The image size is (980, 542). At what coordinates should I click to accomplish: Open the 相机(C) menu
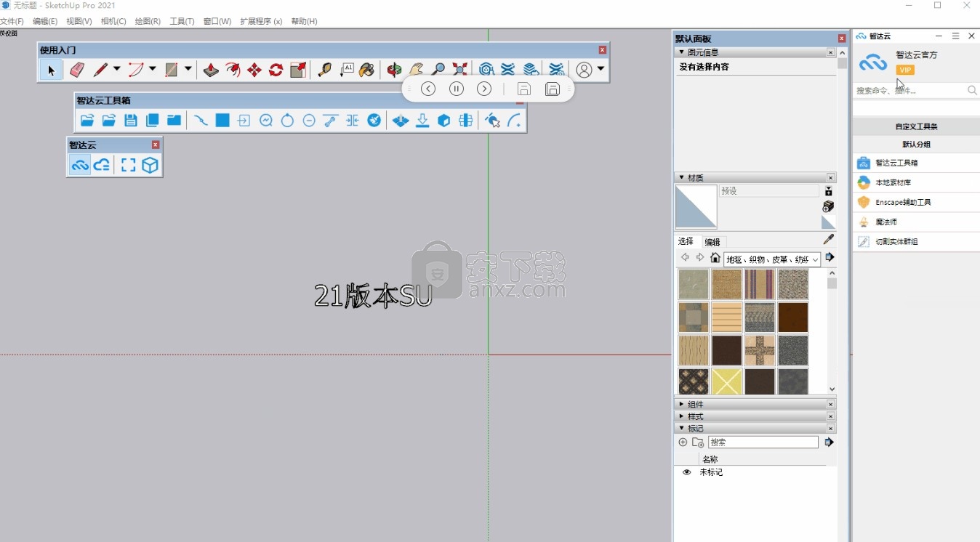coord(113,21)
